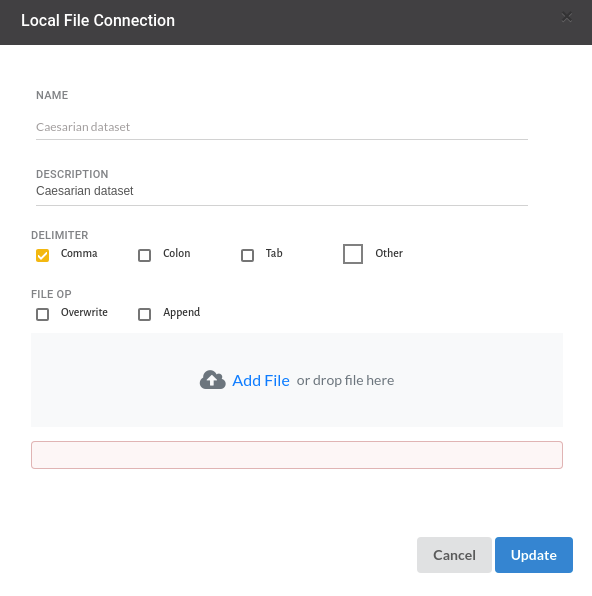Enable the Colon delimiter checkbox
Screen dimensions: 592x596
(144, 255)
